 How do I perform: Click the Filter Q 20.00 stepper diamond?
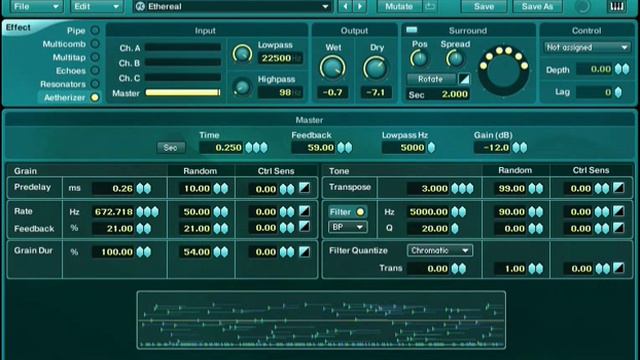pos(455,229)
